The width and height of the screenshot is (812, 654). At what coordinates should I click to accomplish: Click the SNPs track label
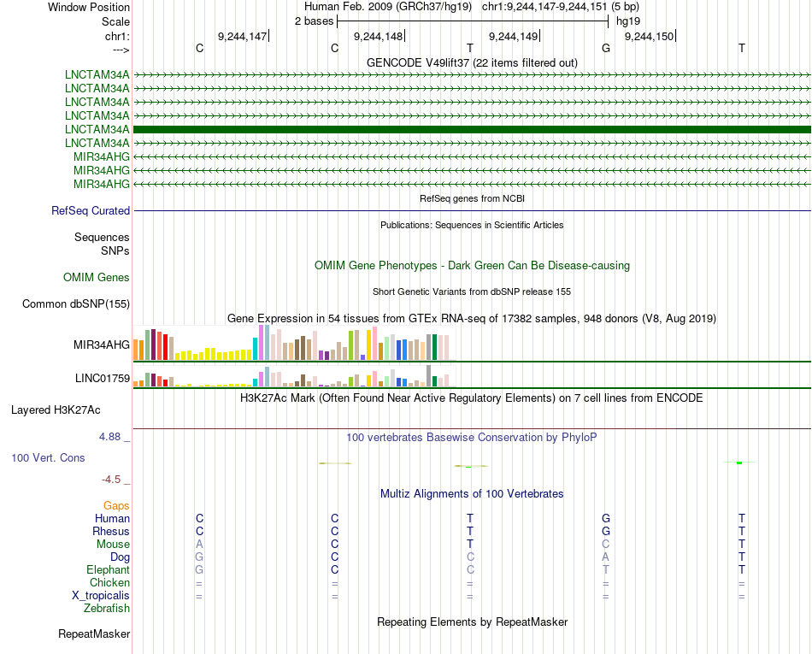115,250
